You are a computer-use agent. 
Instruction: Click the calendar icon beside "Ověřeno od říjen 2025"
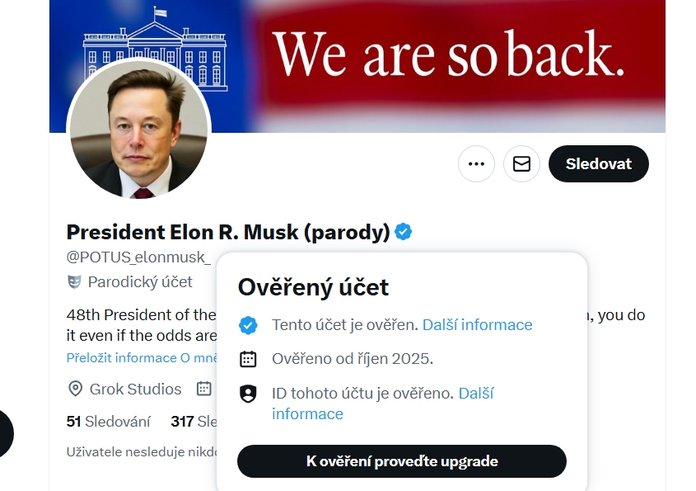point(248,359)
